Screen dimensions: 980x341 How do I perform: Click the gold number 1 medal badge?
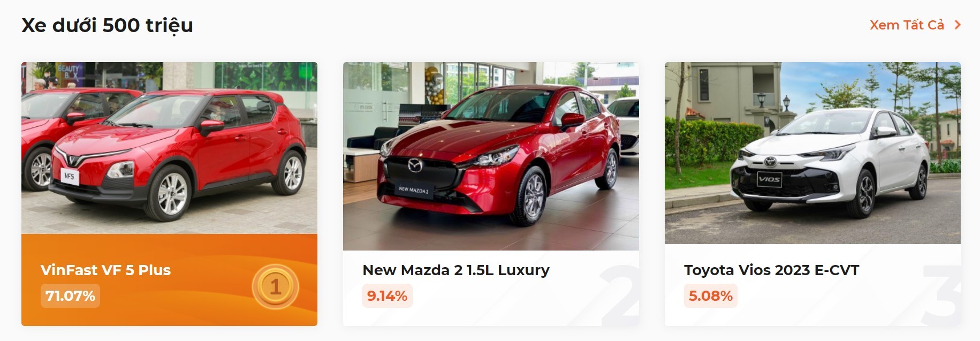click(x=275, y=287)
